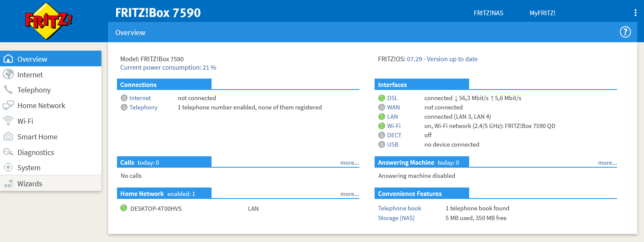Open the Wi-Fi sidebar menu

(x=51, y=121)
